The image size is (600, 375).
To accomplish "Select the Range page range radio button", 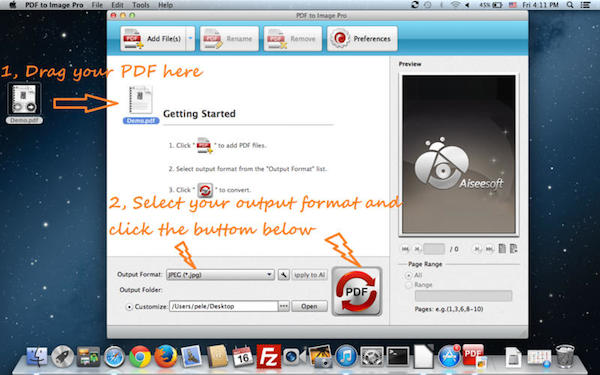I will click(409, 285).
